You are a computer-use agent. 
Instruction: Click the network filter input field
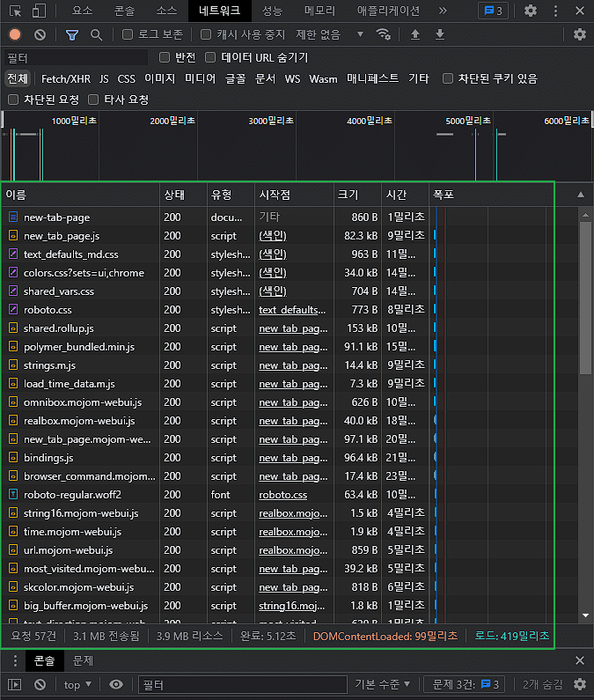[76, 57]
